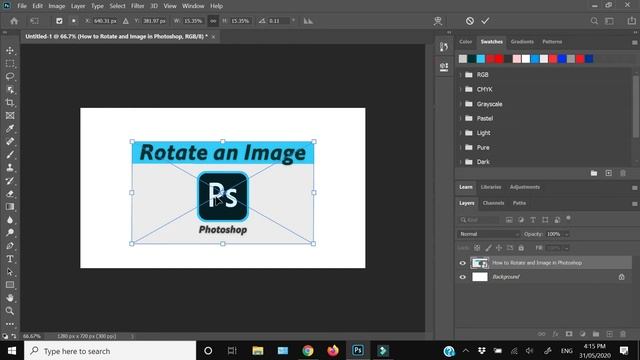Expand the Light swatch group
Screen dimensions: 640x360
click(x=461, y=133)
